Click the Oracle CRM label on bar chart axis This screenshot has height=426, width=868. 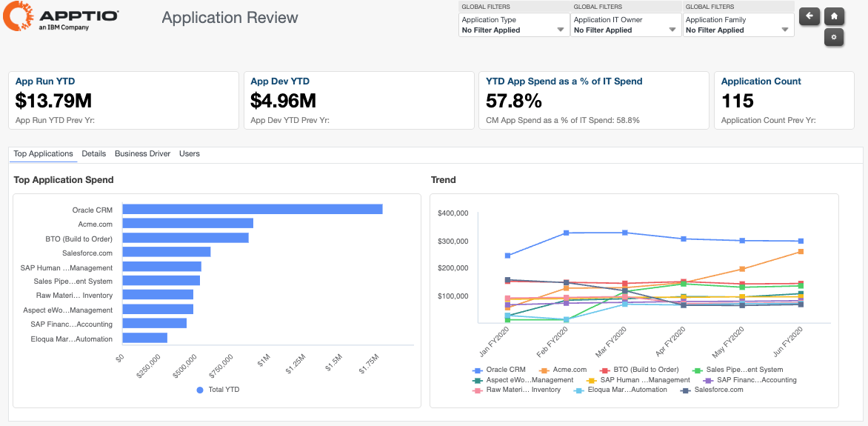point(93,210)
